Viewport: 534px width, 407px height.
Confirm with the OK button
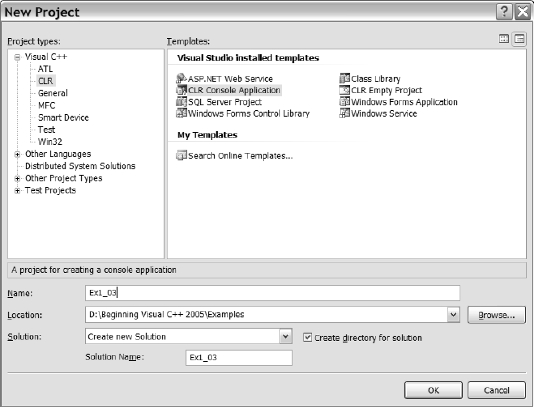433,390
